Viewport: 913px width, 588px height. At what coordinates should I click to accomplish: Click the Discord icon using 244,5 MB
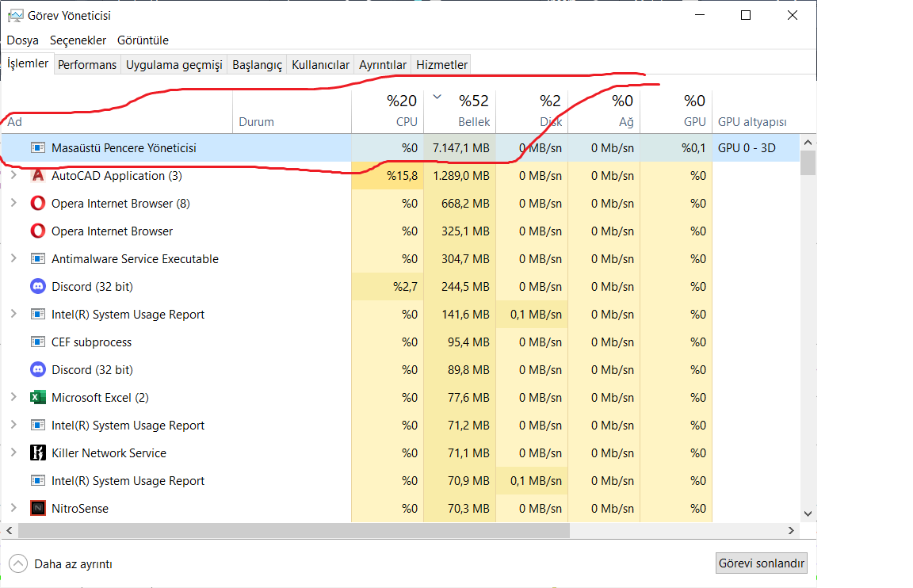click(38, 286)
